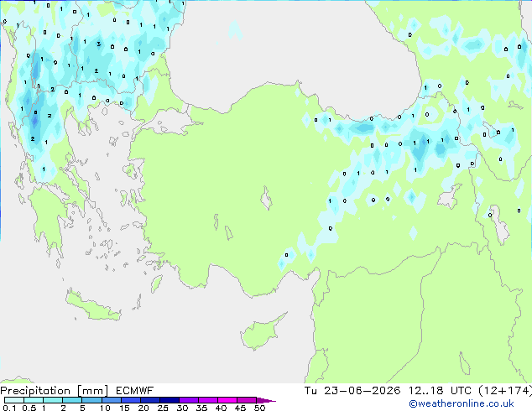Open the weatheronline.co.uk copyright link
The height and width of the screenshot is (411, 532).
(x=462, y=403)
